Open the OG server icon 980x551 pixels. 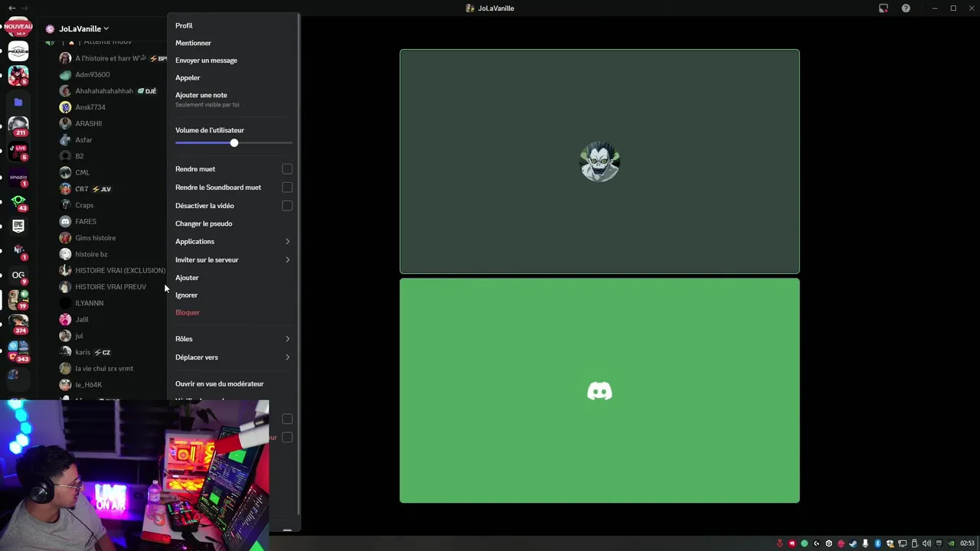pyautogui.click(x=18, y=275)
